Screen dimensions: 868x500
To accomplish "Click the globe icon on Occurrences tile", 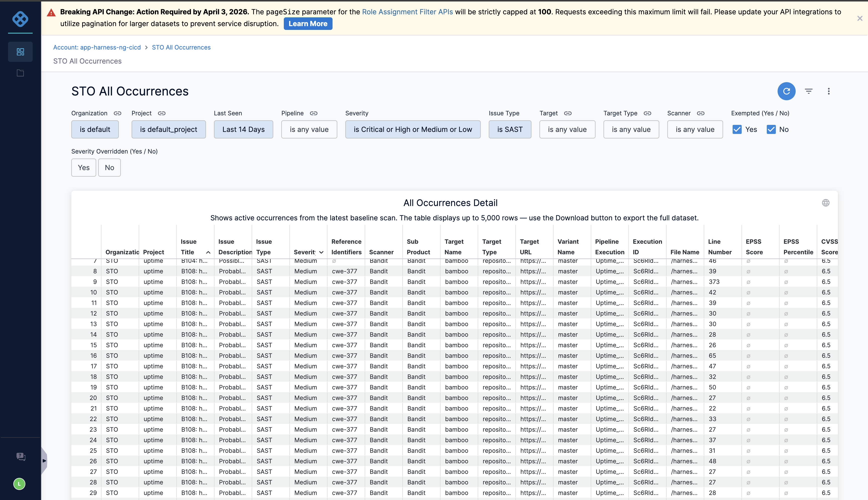I will pos(826,203).
